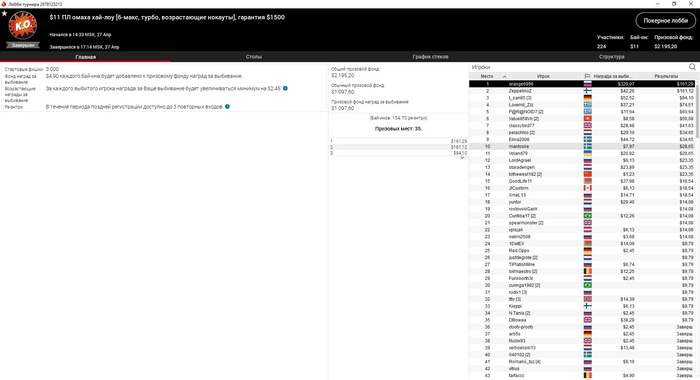Click the Ukrainian flag next to Voland79
700x380 pixels.
tap(588, 153)
